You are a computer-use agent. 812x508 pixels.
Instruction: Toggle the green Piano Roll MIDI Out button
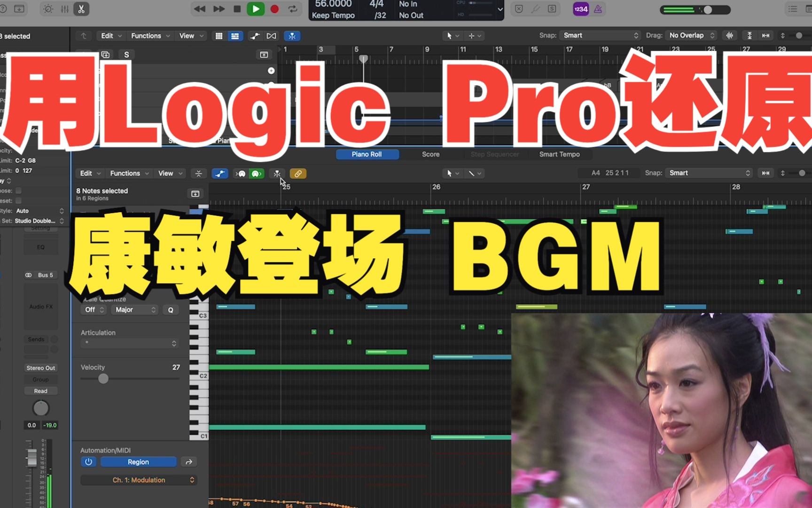[x=256, y=174]
